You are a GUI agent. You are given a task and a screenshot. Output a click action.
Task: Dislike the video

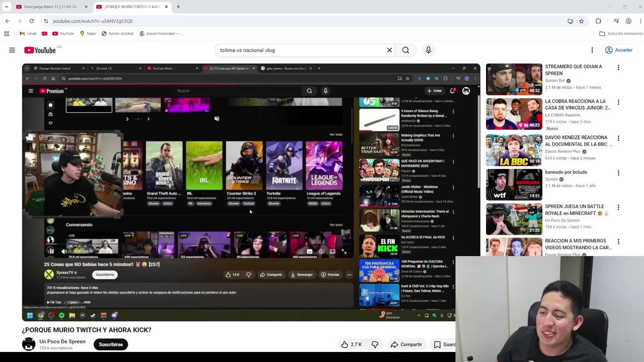[375, 344]
